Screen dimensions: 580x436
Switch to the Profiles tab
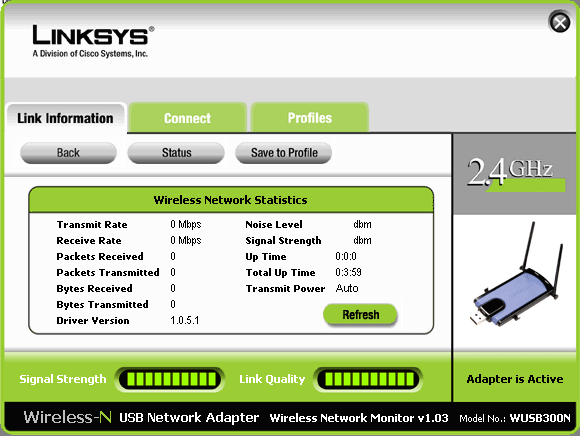click(x=310, y=118)
